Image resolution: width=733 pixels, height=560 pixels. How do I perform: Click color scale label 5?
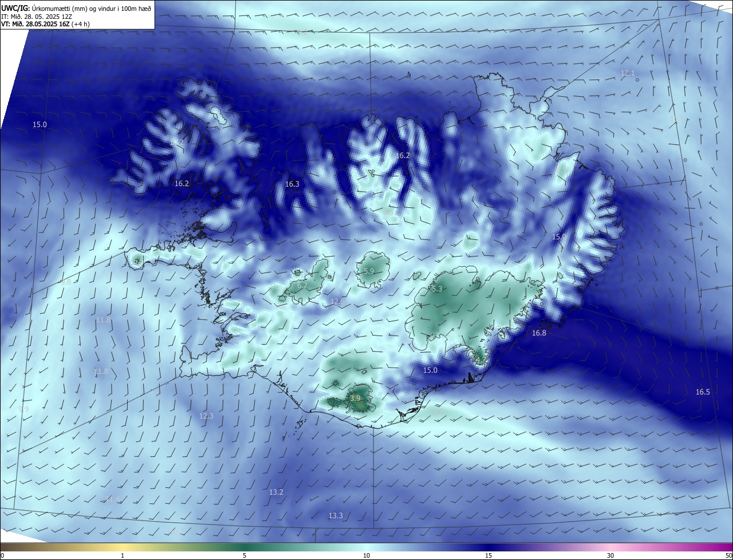coord(245,556)
